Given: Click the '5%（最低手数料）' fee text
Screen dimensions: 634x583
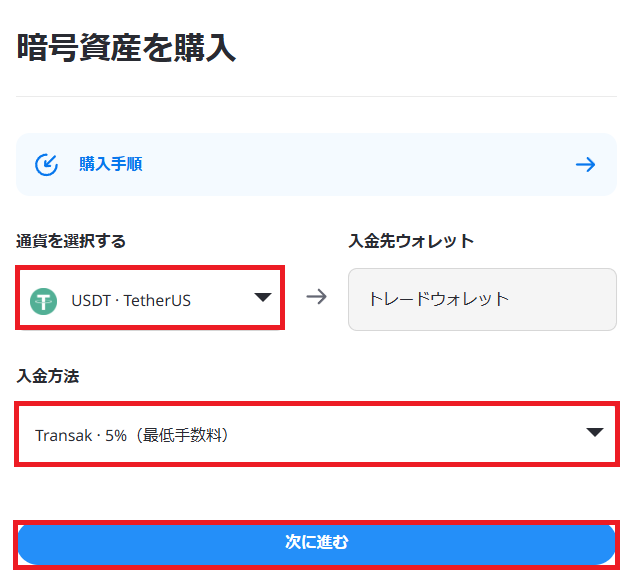Looking at the screenshot, I should [168, 435].
